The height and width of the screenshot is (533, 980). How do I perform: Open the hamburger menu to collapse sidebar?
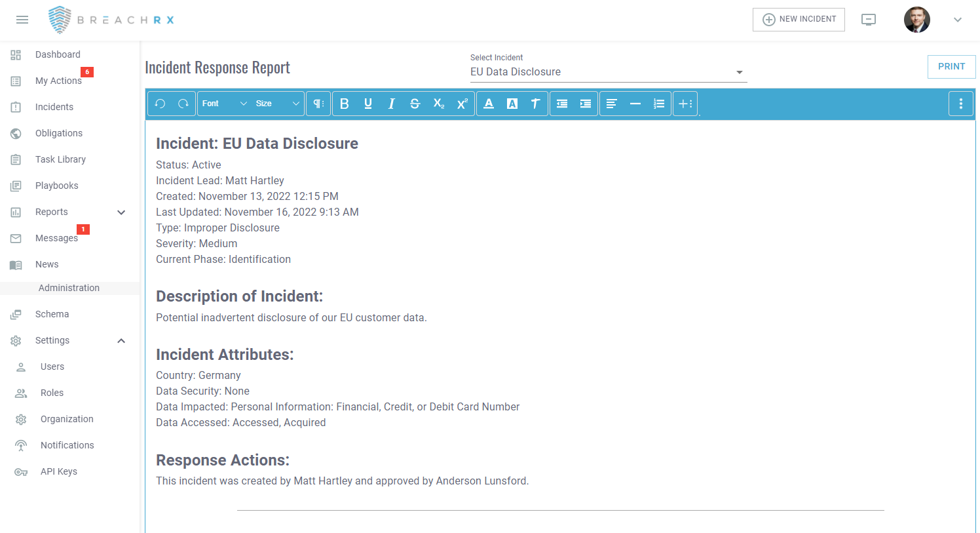click(22, 19)
